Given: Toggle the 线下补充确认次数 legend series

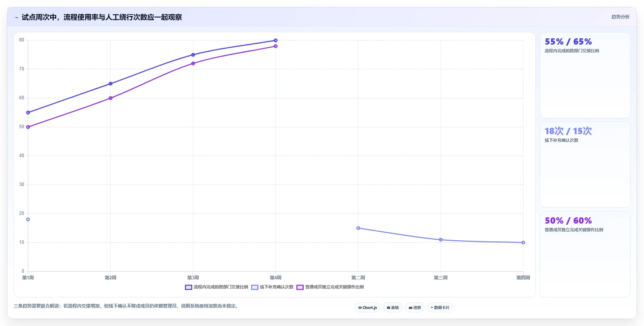Looking at the screenshot, I should [x=272, y=287].
